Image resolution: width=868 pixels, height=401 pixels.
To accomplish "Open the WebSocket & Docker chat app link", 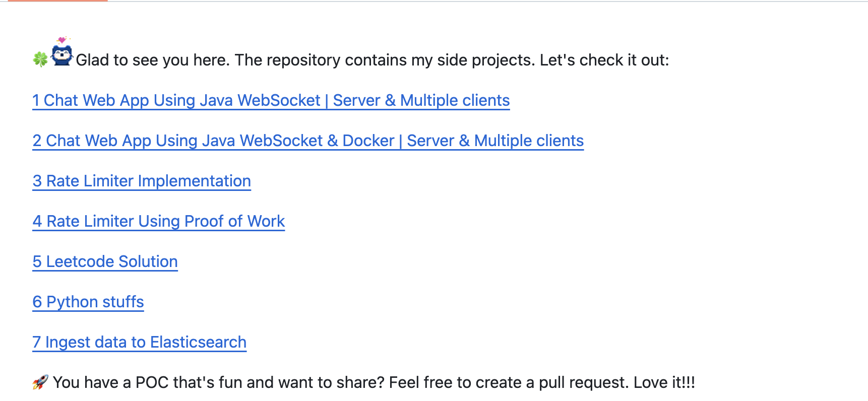I will [308, 141].
